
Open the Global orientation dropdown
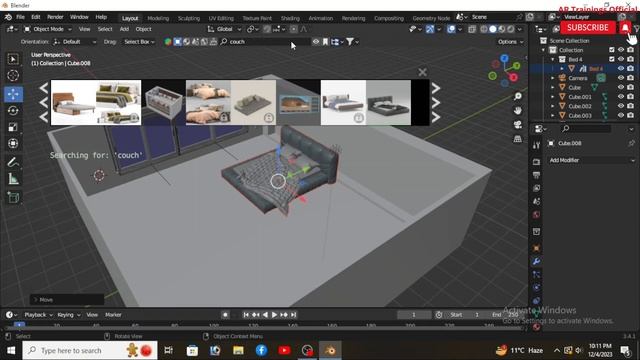[224, 29]
